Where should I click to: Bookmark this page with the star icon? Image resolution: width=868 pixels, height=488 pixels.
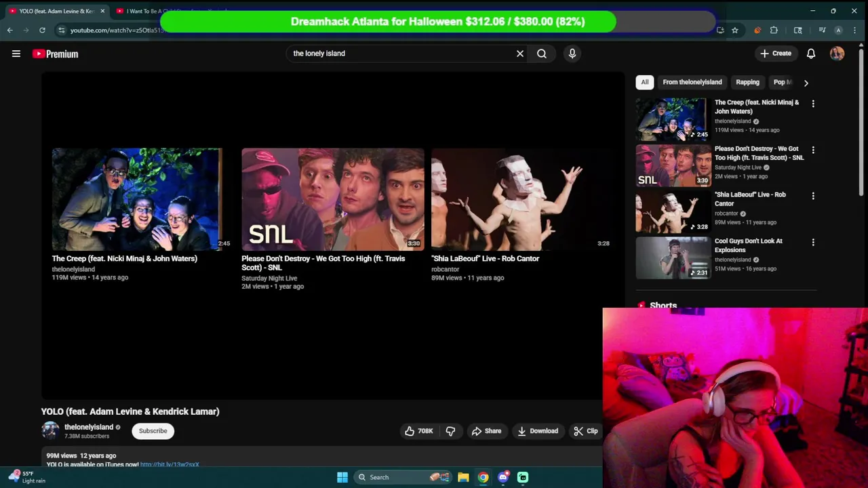click(734, 30)
